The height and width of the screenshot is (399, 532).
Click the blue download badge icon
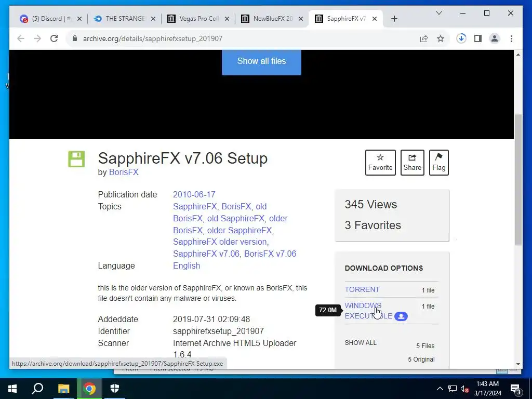click(x=401, y=316)
